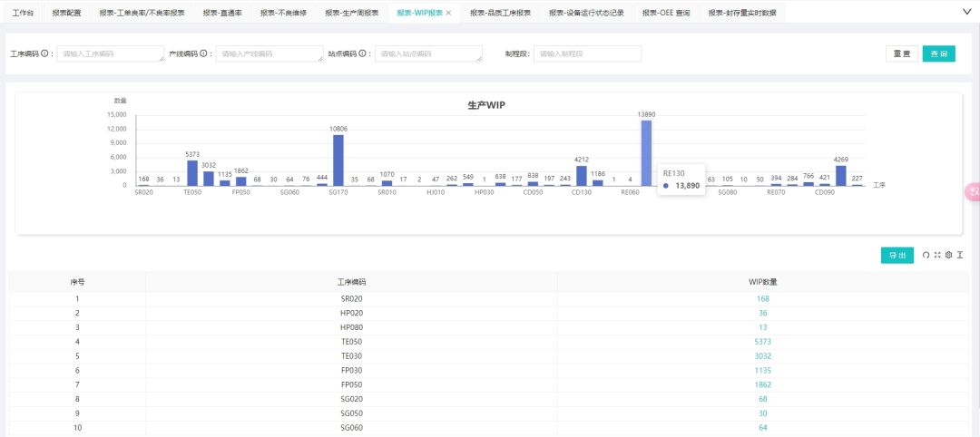Viewport: 980px width, 437px height.
Task: Focus the 制程段 input field
Action: [588, 53]
